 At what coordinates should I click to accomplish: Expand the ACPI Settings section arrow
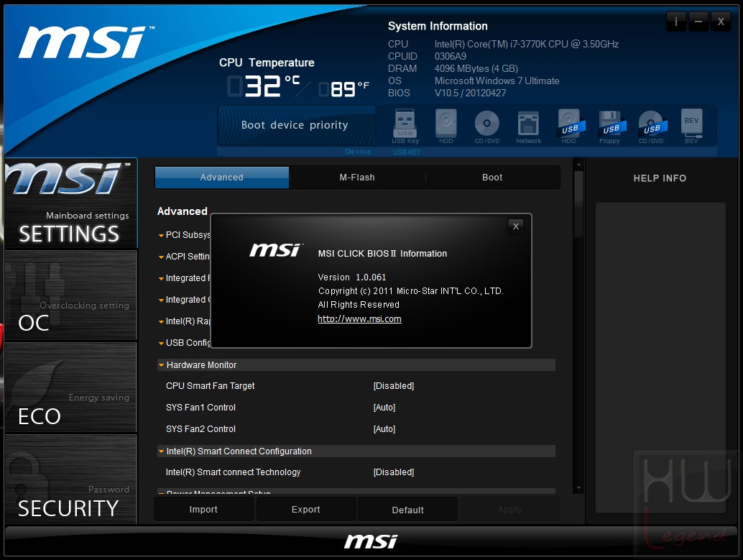(161, 257)
